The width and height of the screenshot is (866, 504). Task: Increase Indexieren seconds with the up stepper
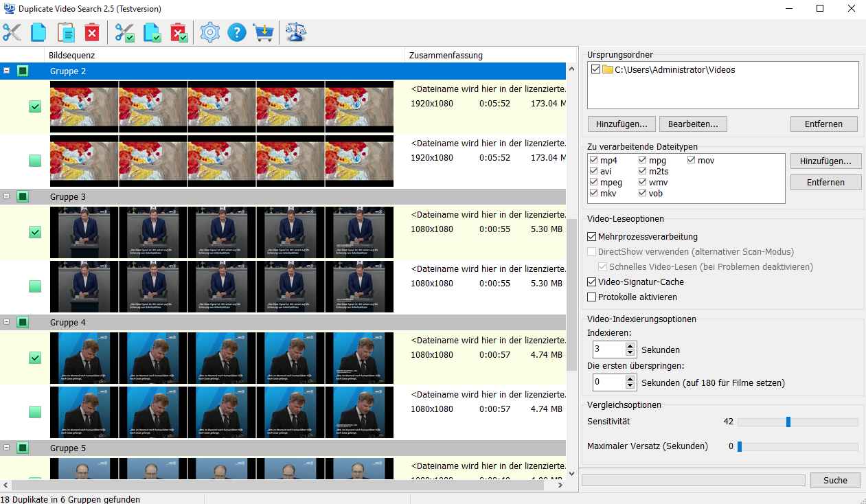[x=630, y=345]
